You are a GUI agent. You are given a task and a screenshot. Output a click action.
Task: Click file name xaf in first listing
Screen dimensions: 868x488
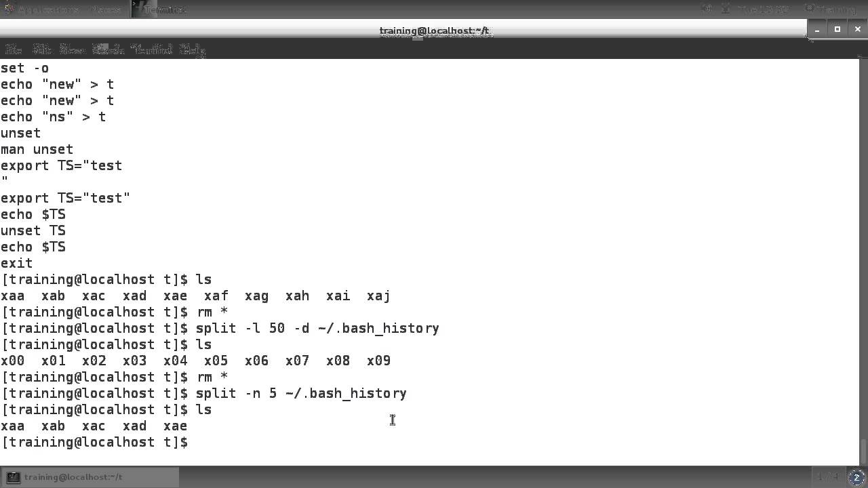point(216,296)
